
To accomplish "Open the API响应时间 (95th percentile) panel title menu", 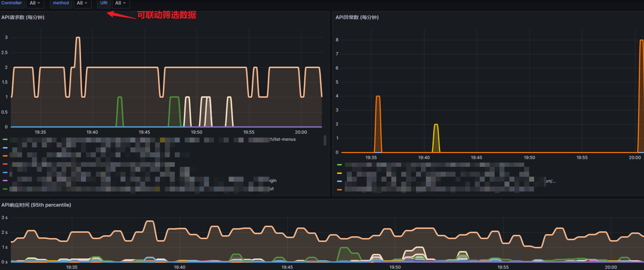I will point(36,205).
